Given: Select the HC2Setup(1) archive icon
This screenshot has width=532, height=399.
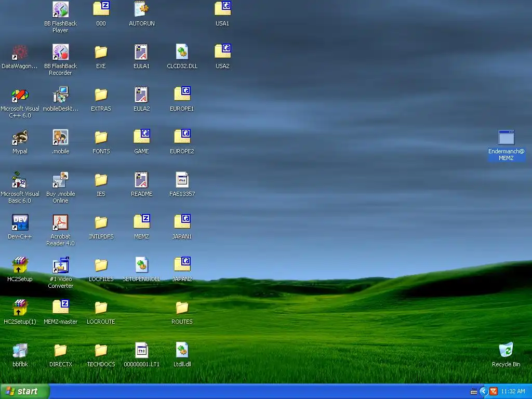Looking at the screenshot, I should point(20,308).
